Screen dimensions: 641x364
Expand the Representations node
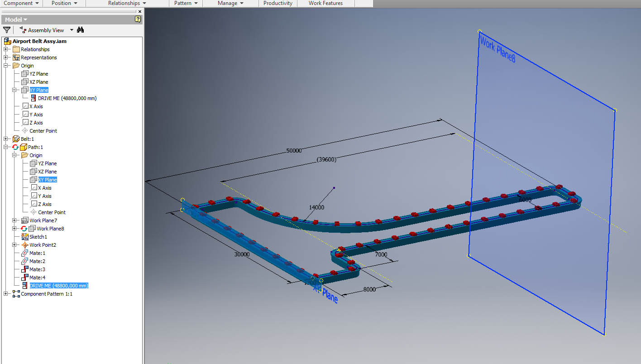click(6, 57)
